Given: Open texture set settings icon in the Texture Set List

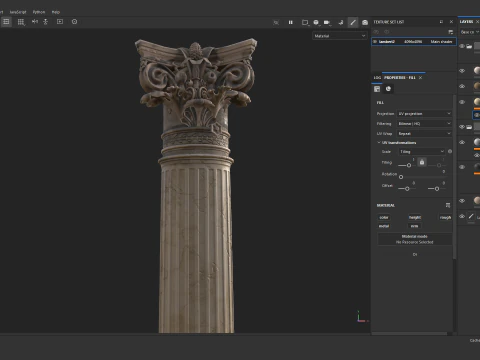Looking at the screenshot, I should click(x=451, y=32).
